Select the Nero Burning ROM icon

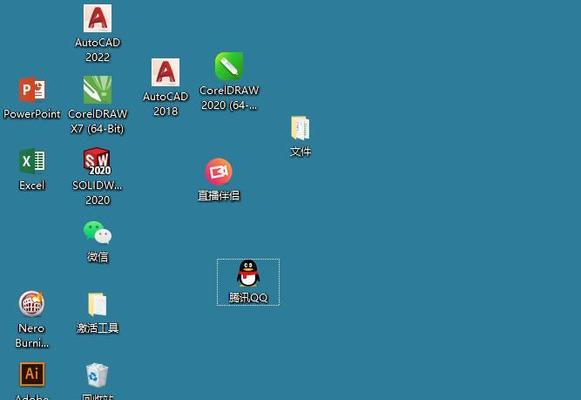32,304
